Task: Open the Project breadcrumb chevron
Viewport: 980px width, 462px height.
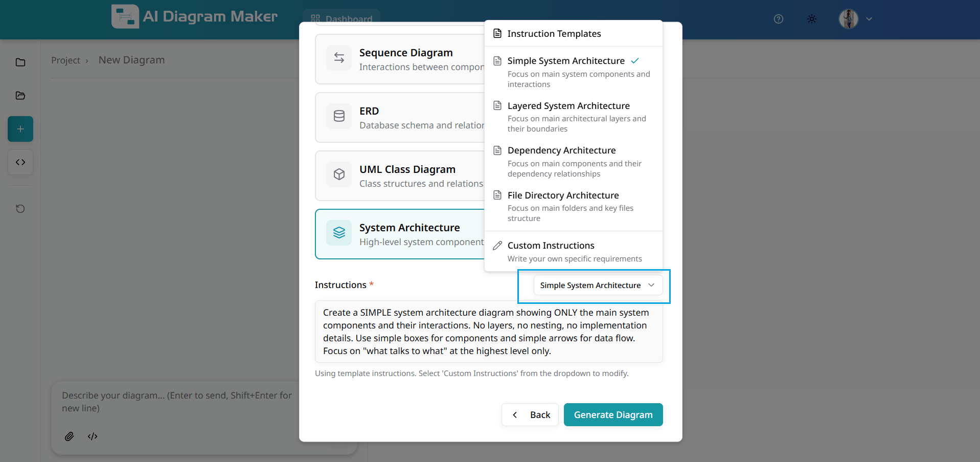Action: tap(87, 60)
